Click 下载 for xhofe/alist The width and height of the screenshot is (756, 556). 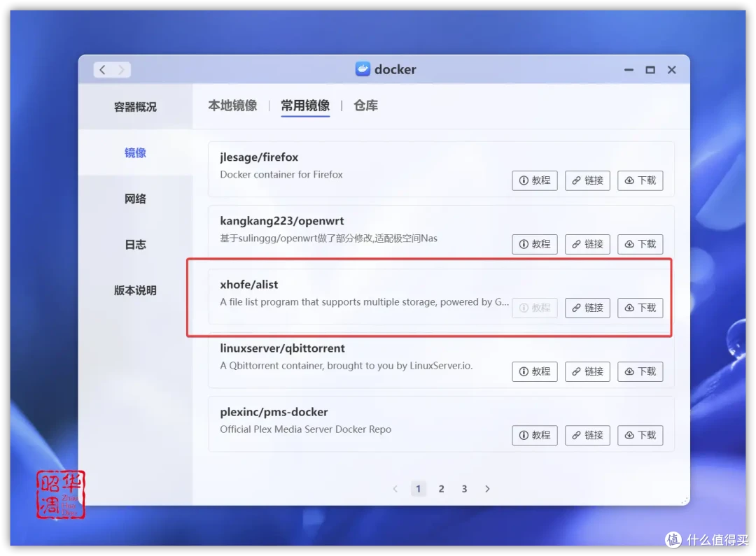[640, 308]
